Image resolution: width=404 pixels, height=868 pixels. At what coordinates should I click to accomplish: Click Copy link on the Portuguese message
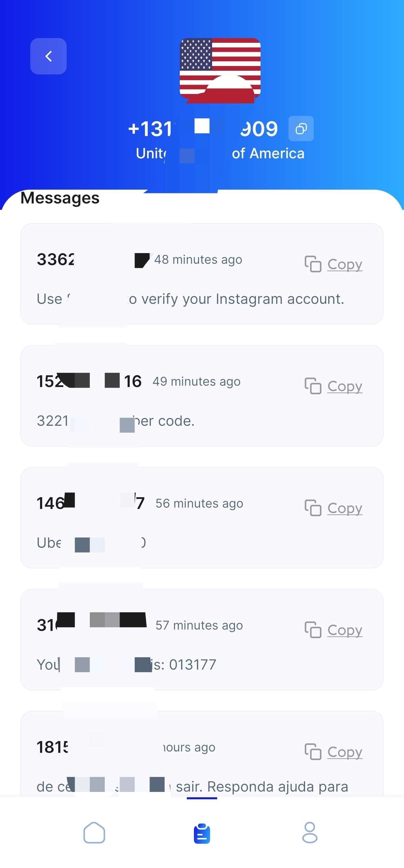click(345, 752)
